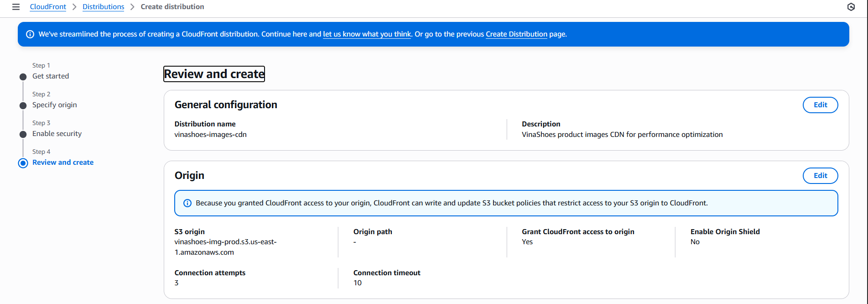
Task: Open the CloudFront breadcrumb link
Action: point(47,6)
